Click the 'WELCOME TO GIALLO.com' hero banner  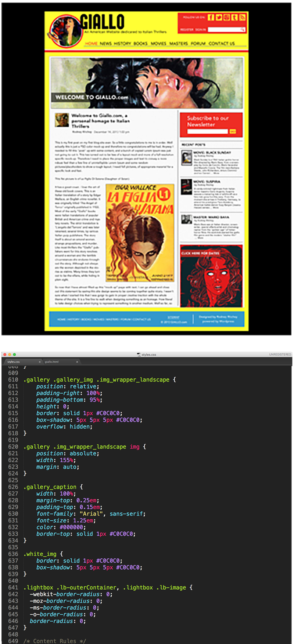click(147, 83)
